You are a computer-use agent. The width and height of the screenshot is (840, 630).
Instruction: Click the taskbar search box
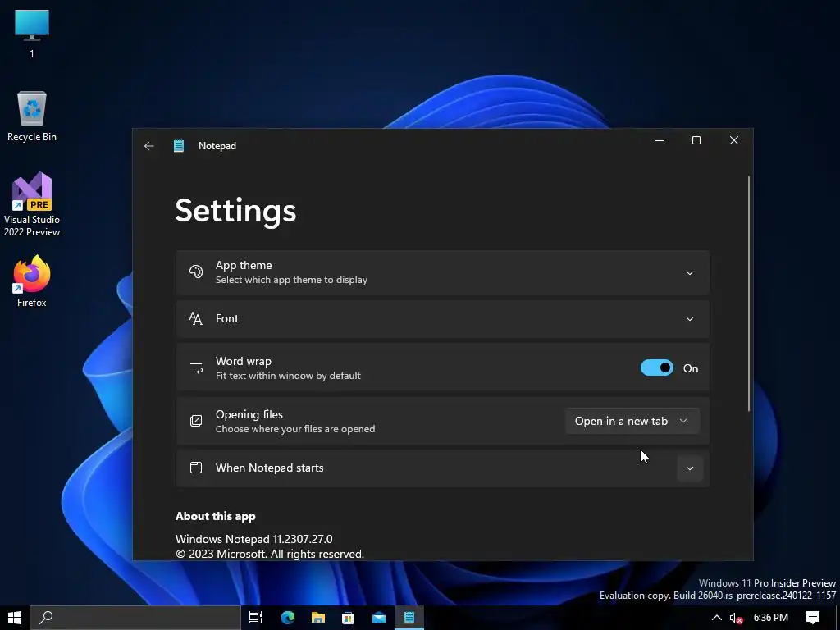pyautogui.click(x=135, y=618)
